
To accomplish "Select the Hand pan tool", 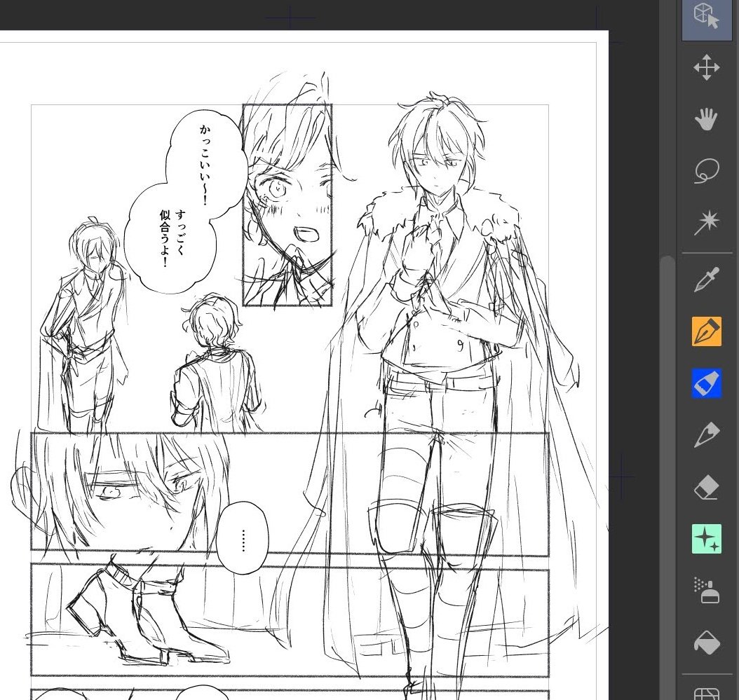I will pyautogui.click(x=707, y=118).
